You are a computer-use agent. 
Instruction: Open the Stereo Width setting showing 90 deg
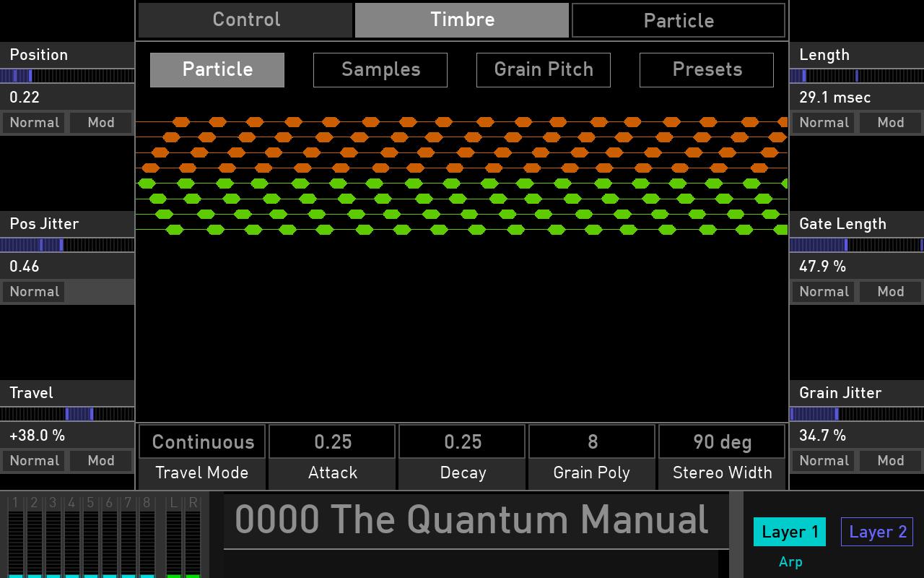click(x=722, y=441)
